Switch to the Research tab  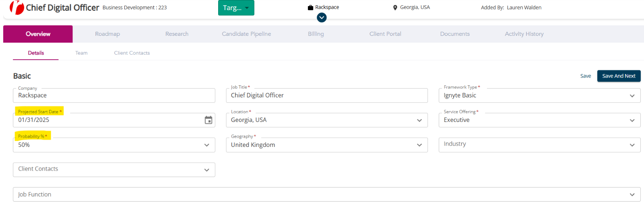177,34
